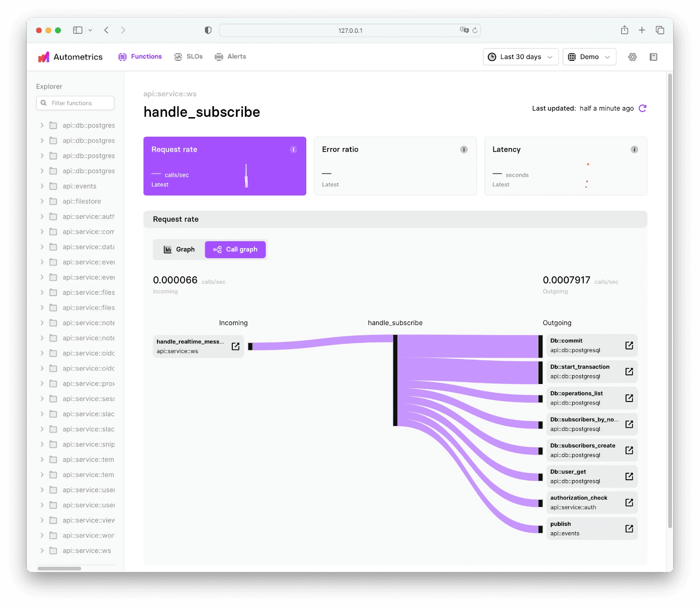Click the Request rate section header
The width and height of the screenshot is (700, 607).
coord(395,220)
